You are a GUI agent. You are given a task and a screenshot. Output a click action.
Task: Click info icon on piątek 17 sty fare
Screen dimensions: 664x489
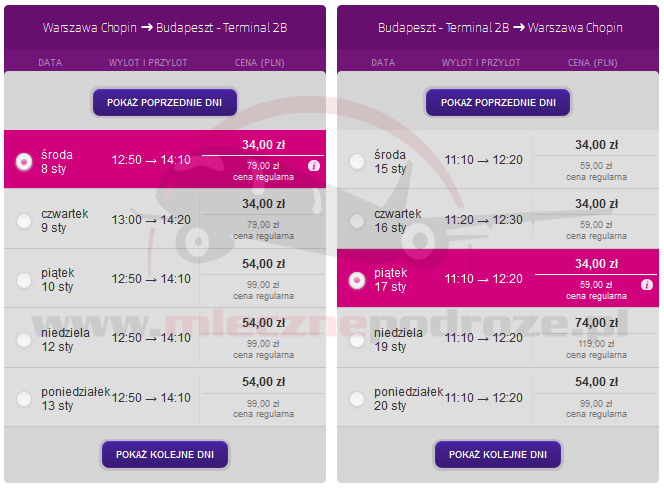click(646, 285)
